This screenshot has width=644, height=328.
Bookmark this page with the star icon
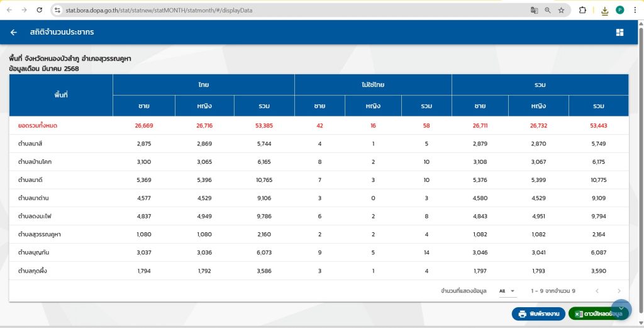point(561,10)
